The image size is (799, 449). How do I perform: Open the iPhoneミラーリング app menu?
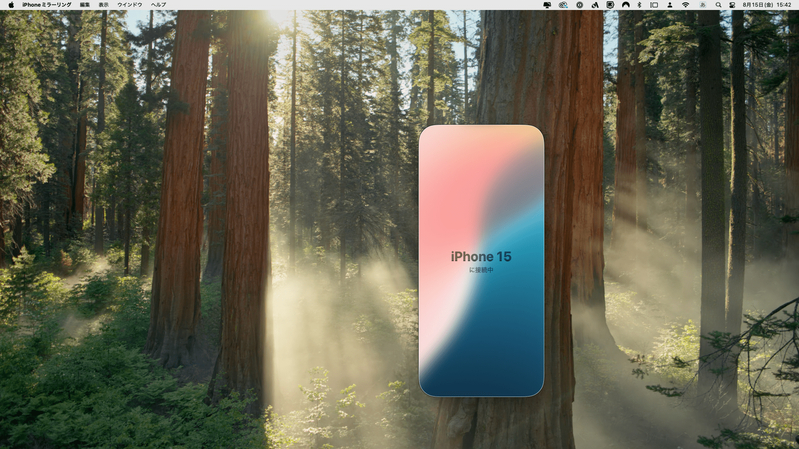pyautogui.click(x=46, y=5)
